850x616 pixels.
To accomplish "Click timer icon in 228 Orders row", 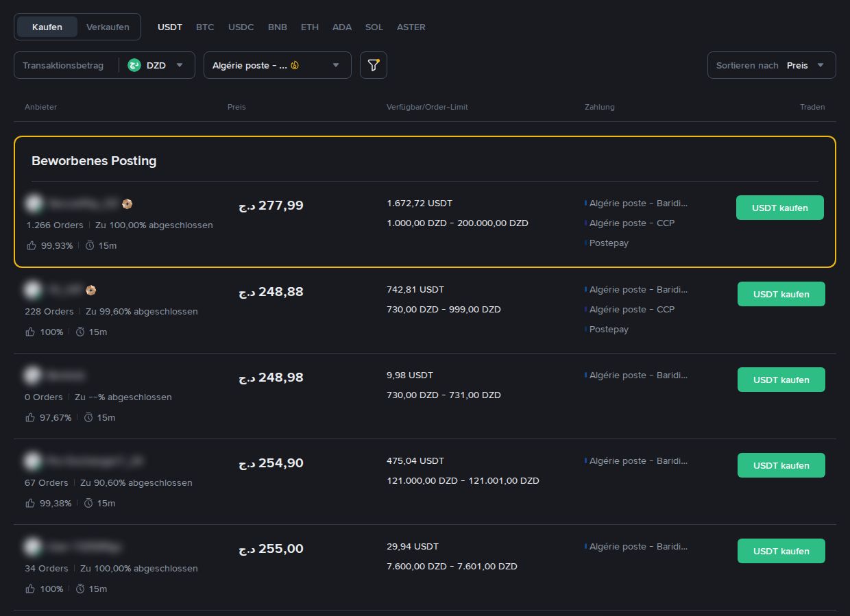I will click(x=80, y=332).
